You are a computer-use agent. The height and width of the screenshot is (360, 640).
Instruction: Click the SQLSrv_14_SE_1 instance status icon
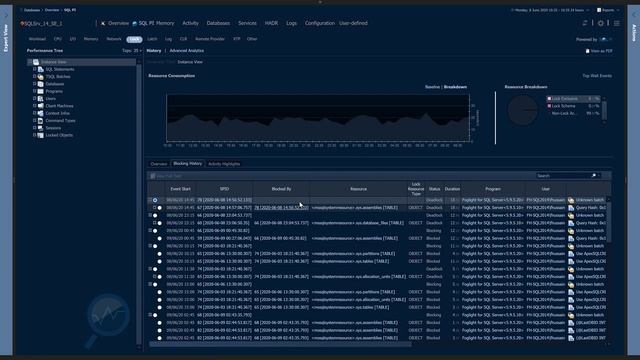coord(22,24)
